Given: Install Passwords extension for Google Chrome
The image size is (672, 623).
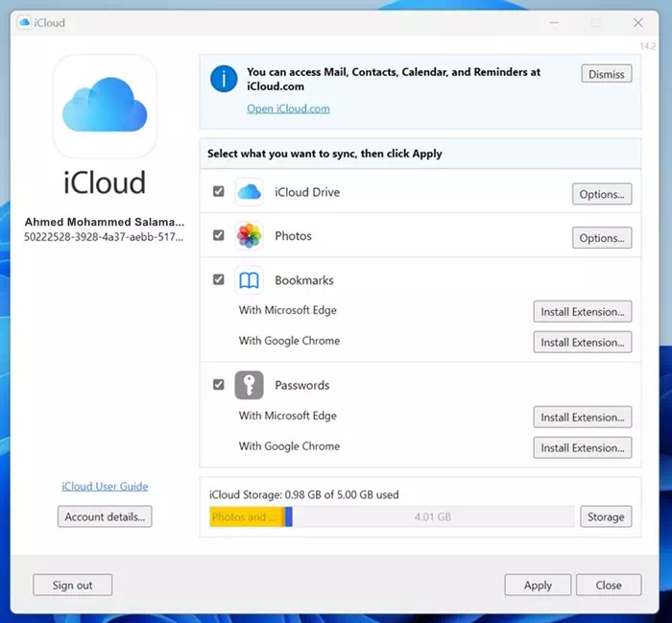Looking at the screenshot, I should [x=583, y=447].
